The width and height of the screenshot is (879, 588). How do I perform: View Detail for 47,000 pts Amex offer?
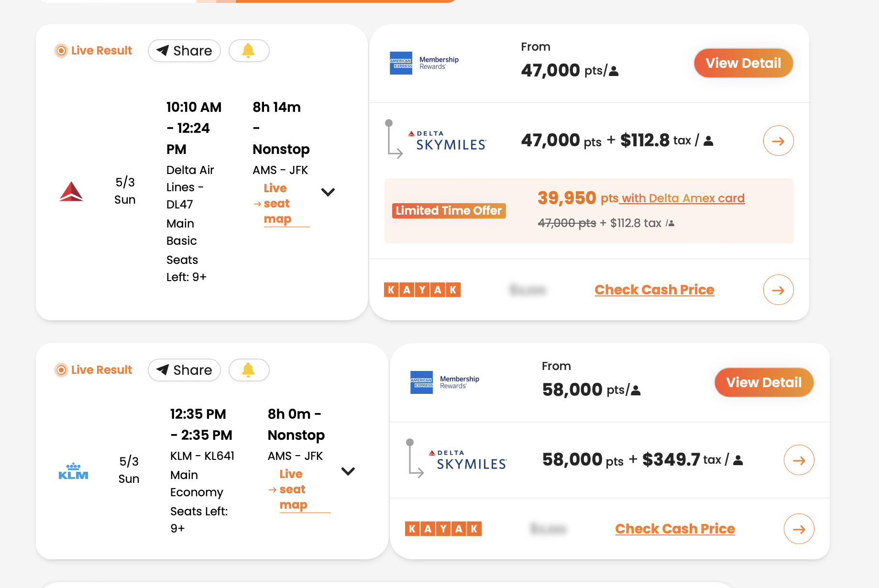pos(743,63)
